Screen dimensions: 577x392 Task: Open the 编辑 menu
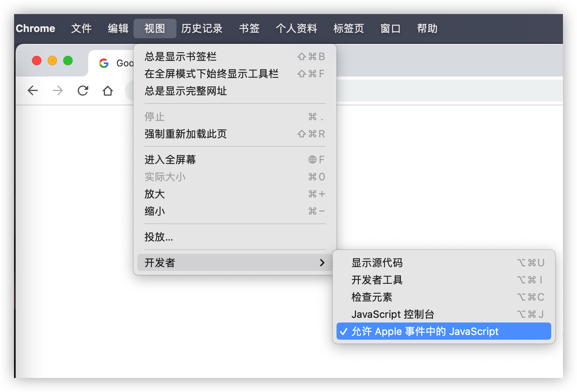(x=118, y=29)
